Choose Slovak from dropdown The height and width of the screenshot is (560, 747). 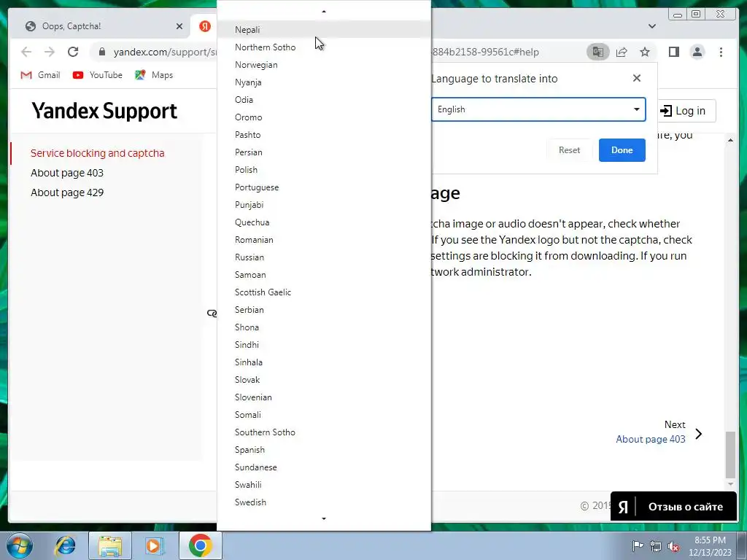pos(324,379)
